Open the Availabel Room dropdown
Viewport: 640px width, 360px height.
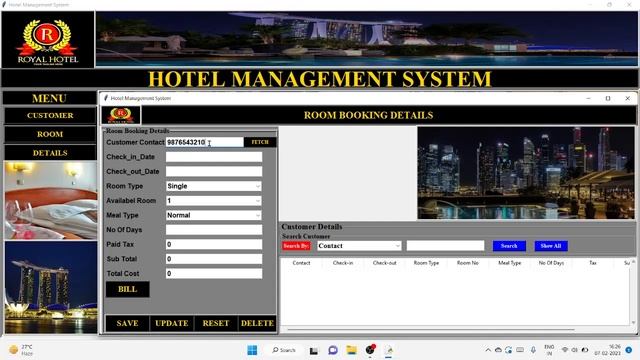coord(214,201)
